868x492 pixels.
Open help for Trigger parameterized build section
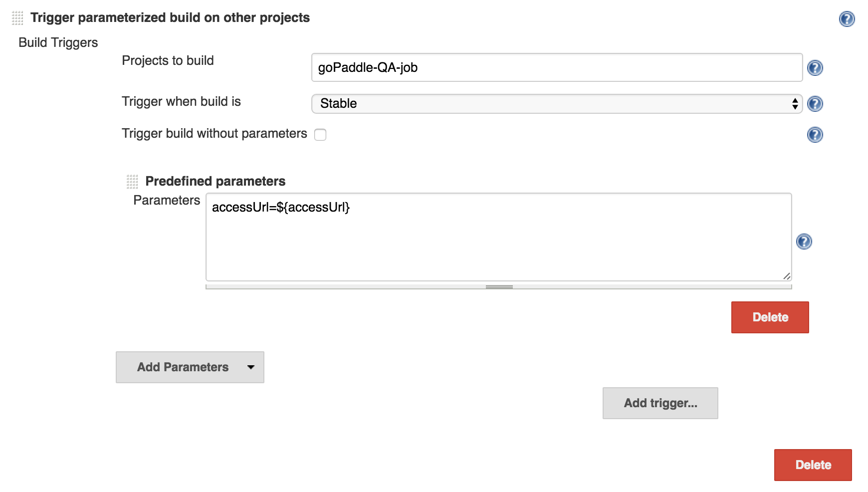(847, 19)
